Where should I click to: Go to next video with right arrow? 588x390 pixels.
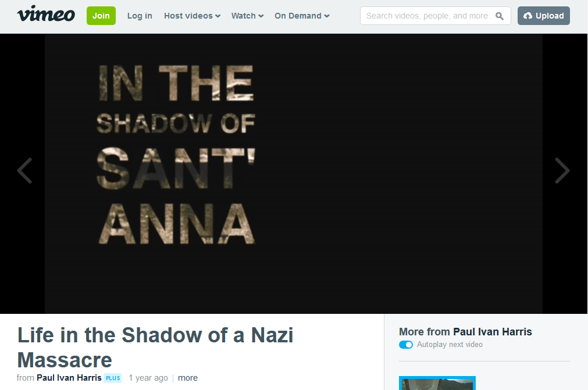point(562,170)
